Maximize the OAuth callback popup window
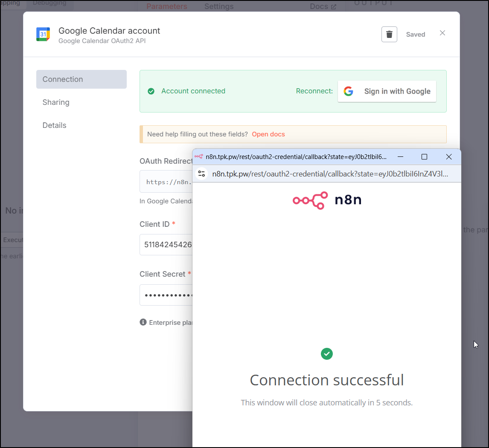 click(x=424, y=157)
